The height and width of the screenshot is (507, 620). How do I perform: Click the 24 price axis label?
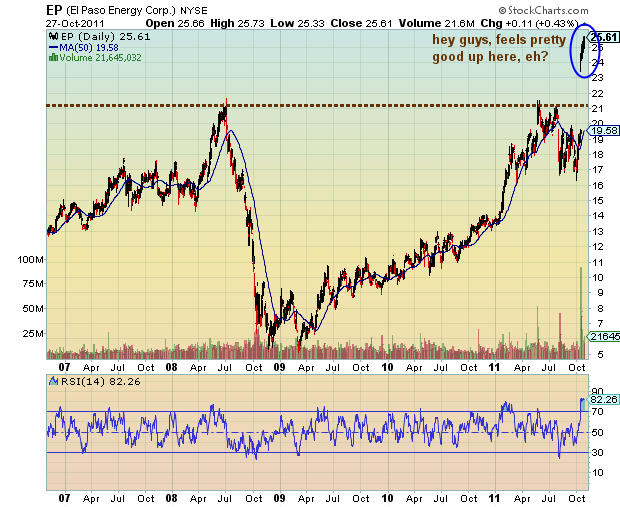pos(598,62)
